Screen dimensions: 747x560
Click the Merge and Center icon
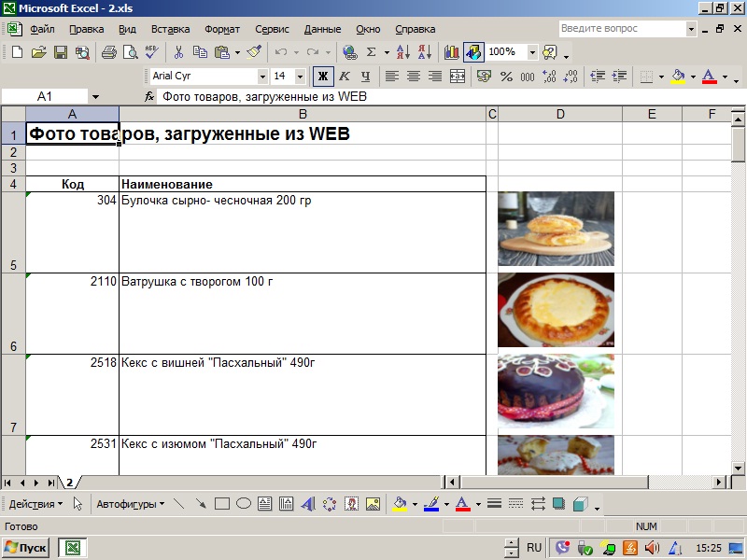(458, 77)
